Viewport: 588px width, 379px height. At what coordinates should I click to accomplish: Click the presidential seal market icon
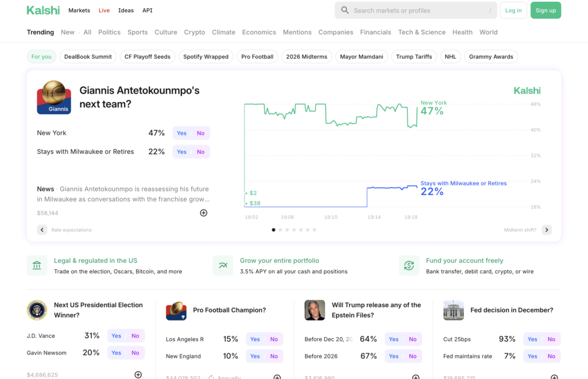[x=37, y=310]
